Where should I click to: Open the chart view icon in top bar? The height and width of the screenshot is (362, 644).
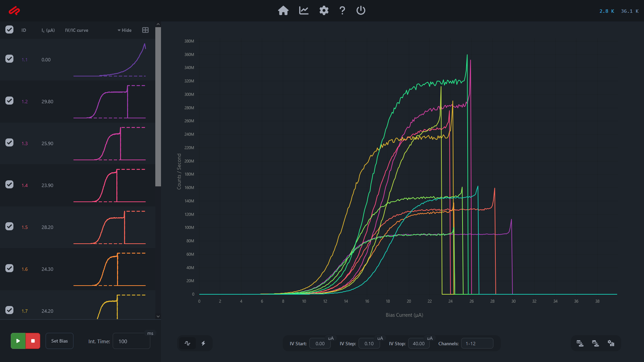(x=304, y=11)
